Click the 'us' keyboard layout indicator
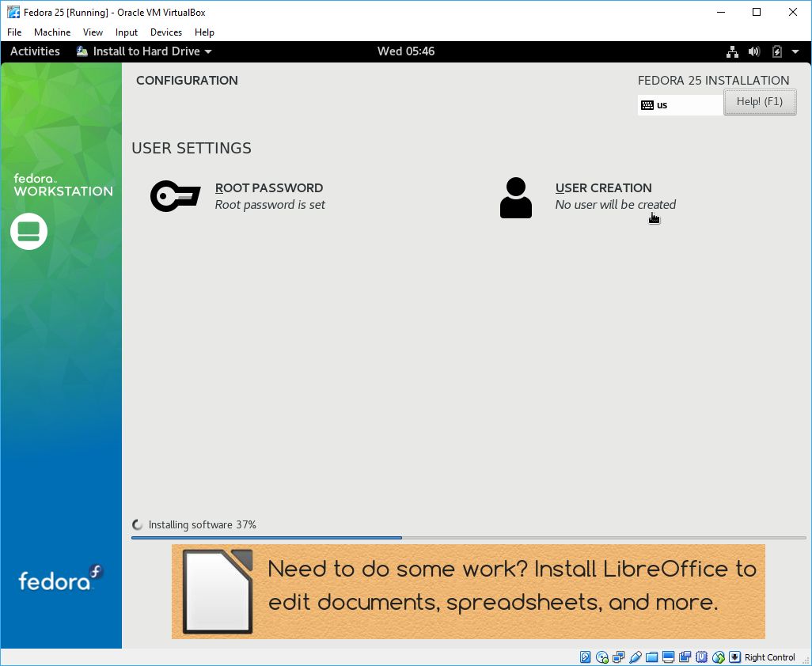 681,105
